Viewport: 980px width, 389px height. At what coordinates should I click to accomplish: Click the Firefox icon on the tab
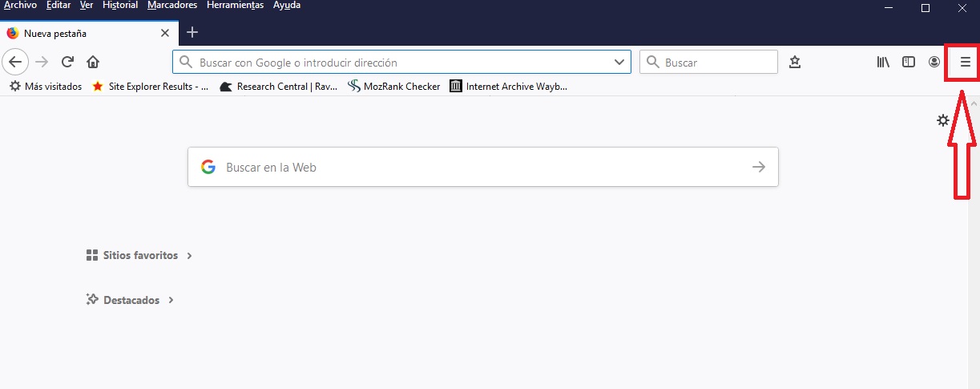click(12, 33)
